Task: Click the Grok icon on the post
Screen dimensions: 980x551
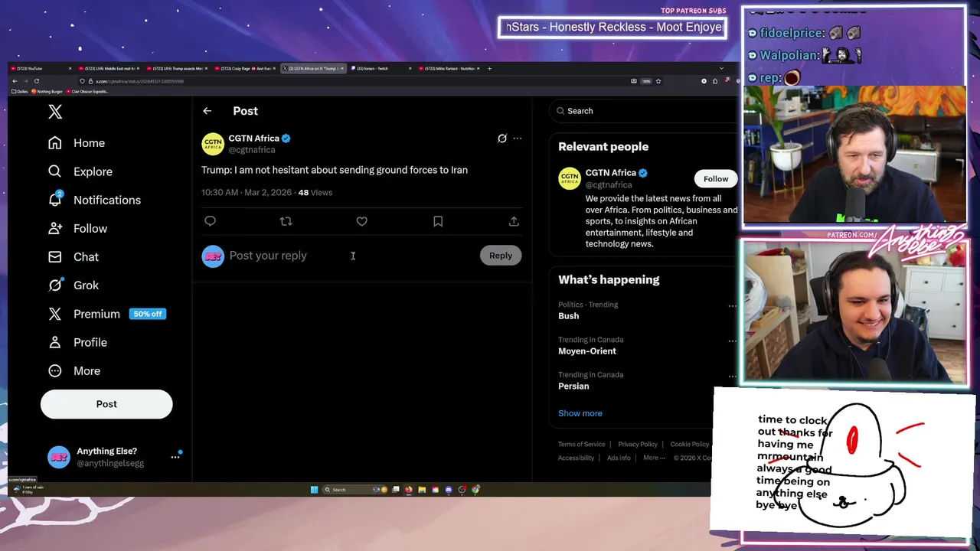Action: tap(502, 139)
